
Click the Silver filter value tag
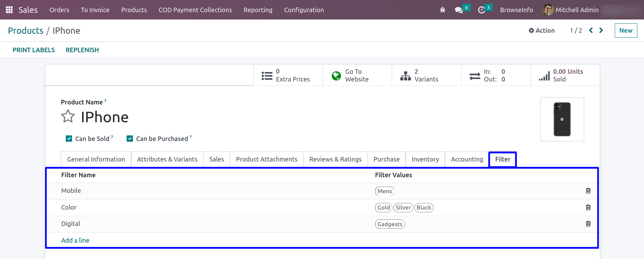point(403,207)
